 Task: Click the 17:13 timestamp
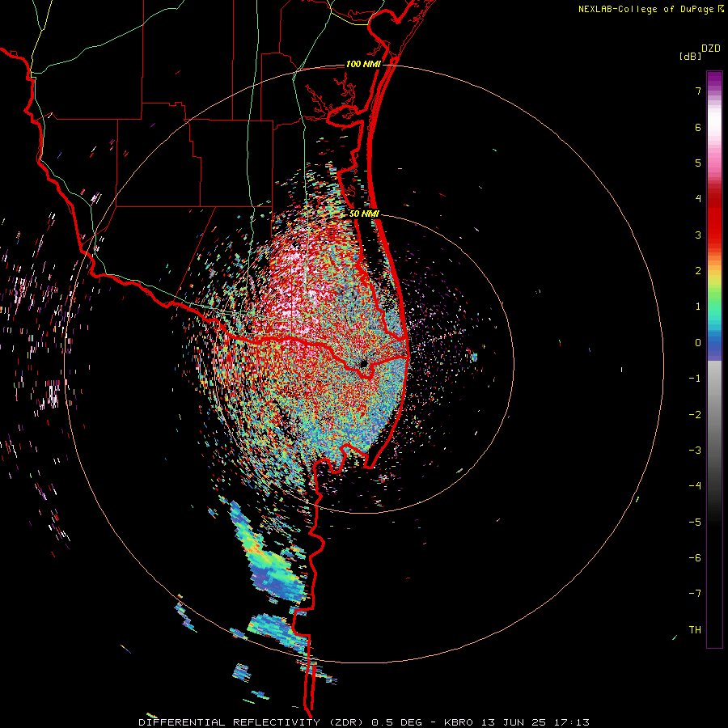(x=570, y=722)
